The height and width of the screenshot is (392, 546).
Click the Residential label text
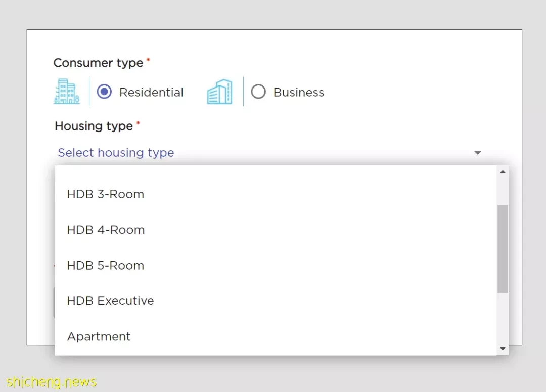tap(151, 93)
